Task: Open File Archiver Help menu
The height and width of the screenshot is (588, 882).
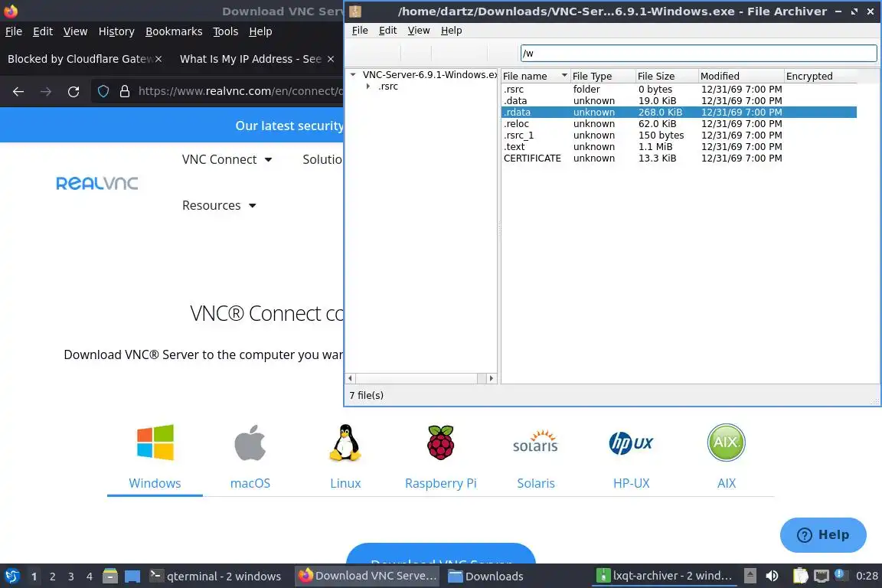Action: point(451,31)
